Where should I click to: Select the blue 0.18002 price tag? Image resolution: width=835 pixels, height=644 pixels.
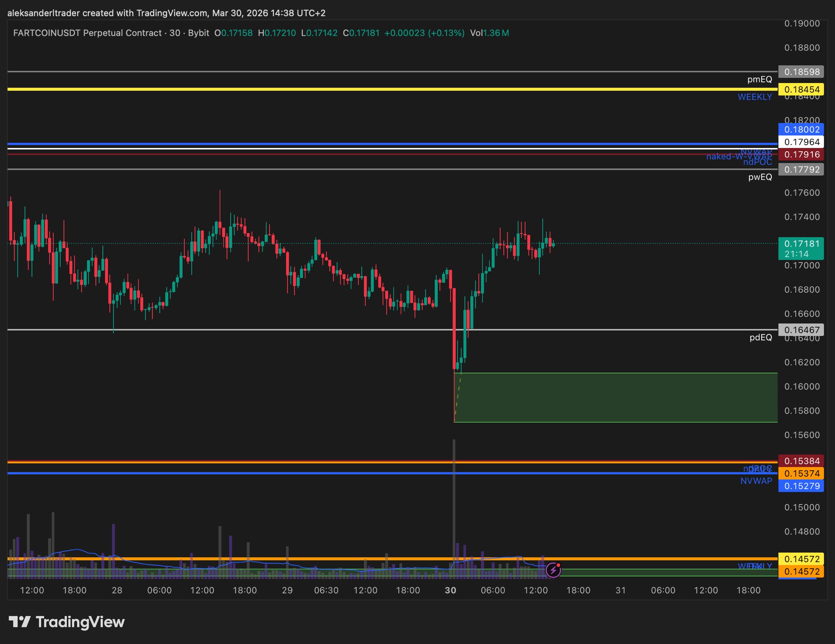tap(801, 130)
